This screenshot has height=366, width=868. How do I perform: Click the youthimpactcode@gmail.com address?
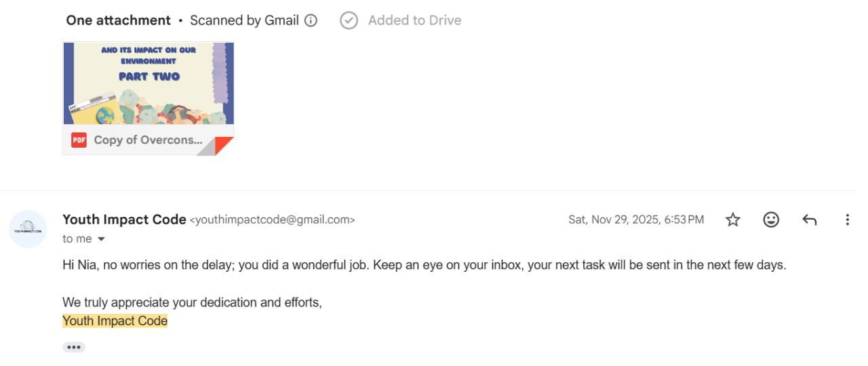[273, 220]
